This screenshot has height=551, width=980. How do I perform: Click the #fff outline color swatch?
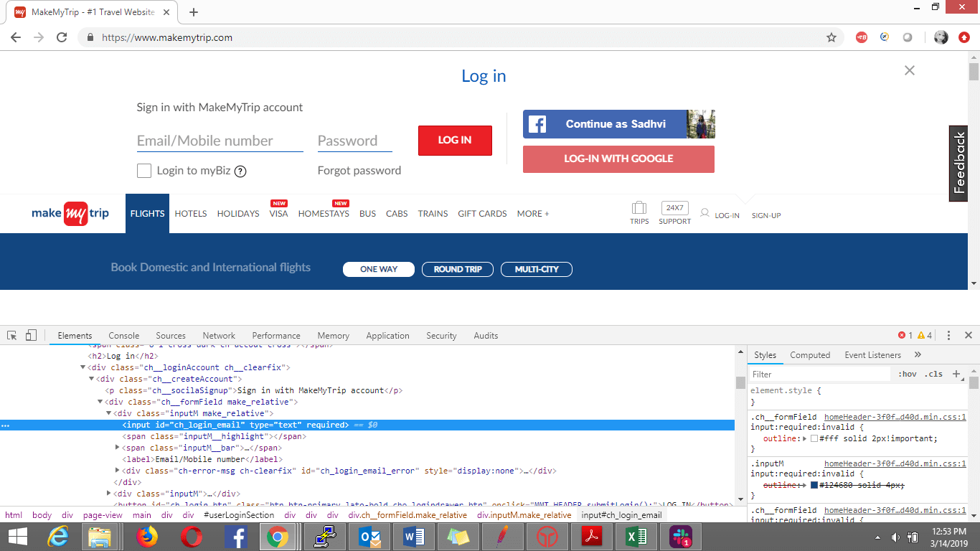pyautogui.click(x=814, y=438)
